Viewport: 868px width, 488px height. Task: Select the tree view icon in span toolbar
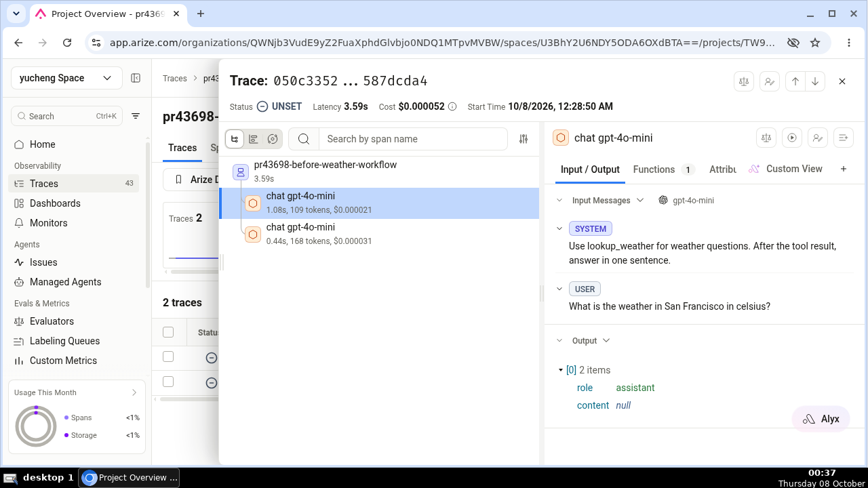(x=235, y=139)
